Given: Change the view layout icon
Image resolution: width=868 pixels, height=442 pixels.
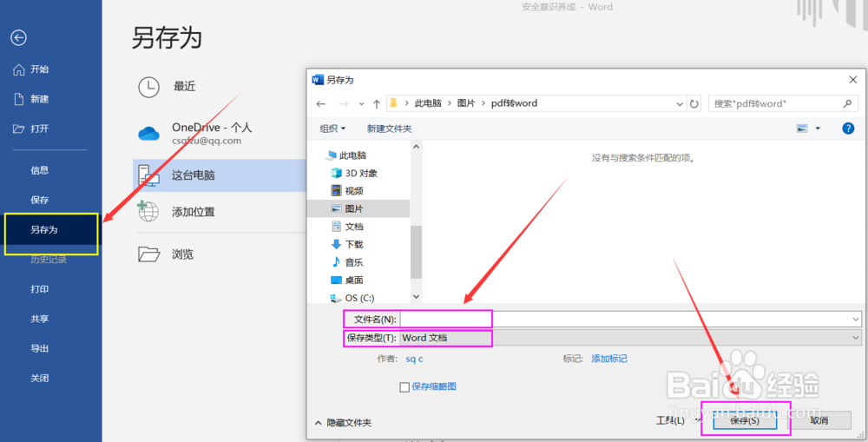Looking at the screenshot, I should (x=802, y=129).
